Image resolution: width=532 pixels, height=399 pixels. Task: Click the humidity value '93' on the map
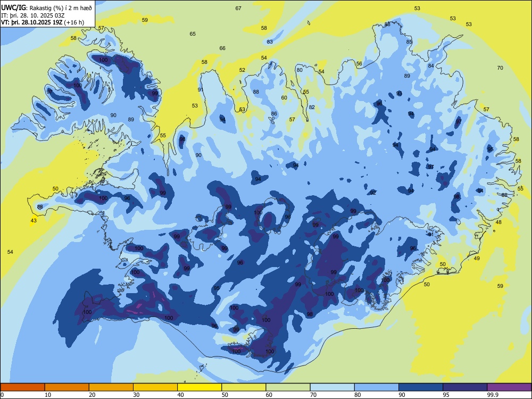(399, 93)
